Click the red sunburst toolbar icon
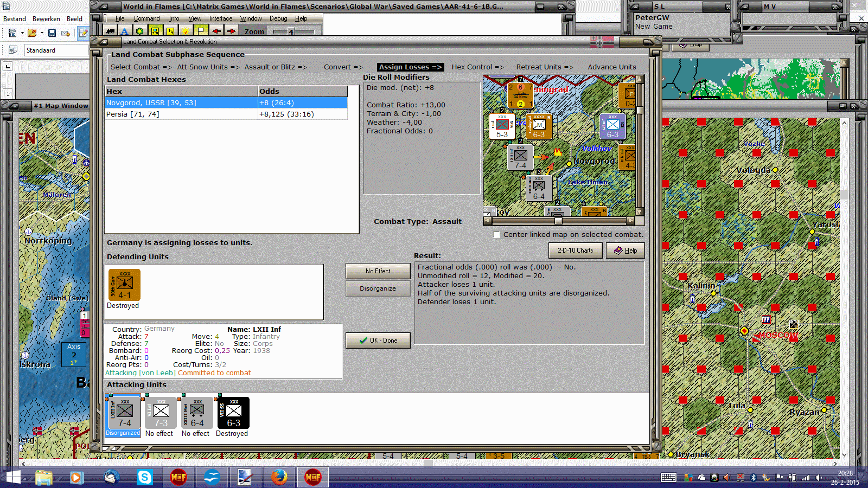The width and height of the screenshot is (868, 488). [185, 31]
